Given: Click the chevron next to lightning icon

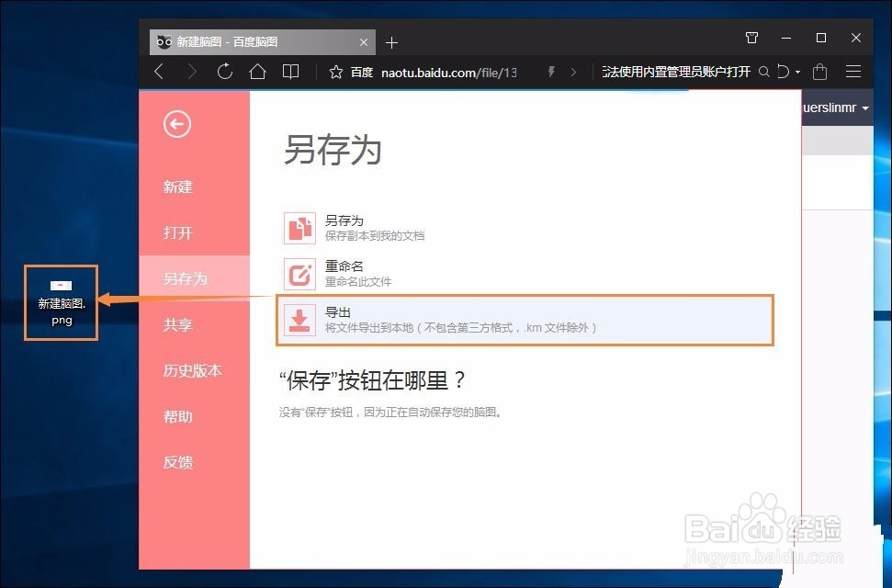Looking at the screenshot, I should (x=573, y=72).
